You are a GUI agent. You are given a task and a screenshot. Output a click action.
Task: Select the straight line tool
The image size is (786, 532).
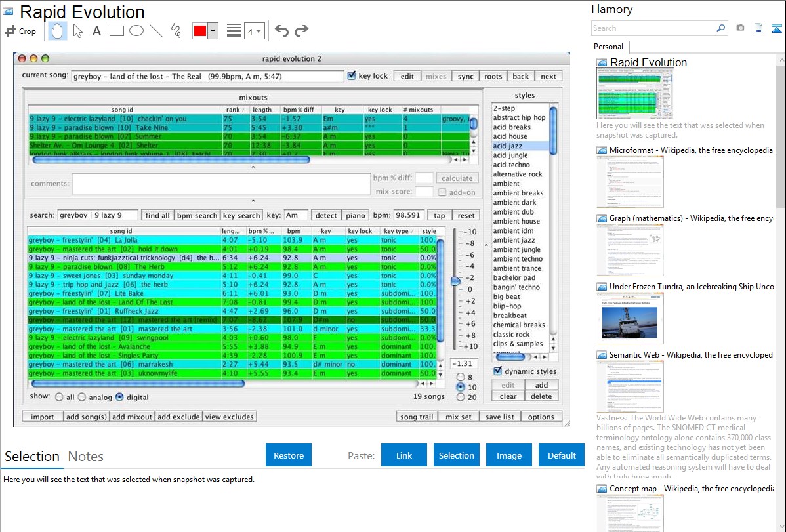point(156,31)
